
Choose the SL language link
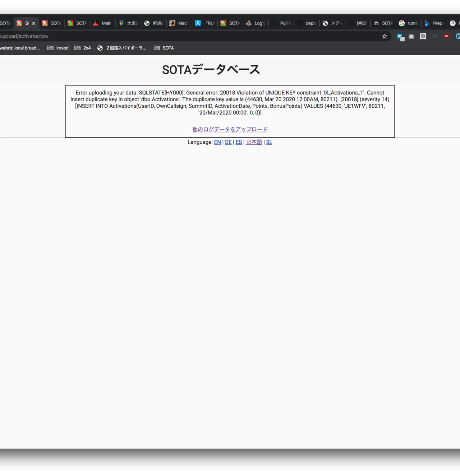pos(269,142)
